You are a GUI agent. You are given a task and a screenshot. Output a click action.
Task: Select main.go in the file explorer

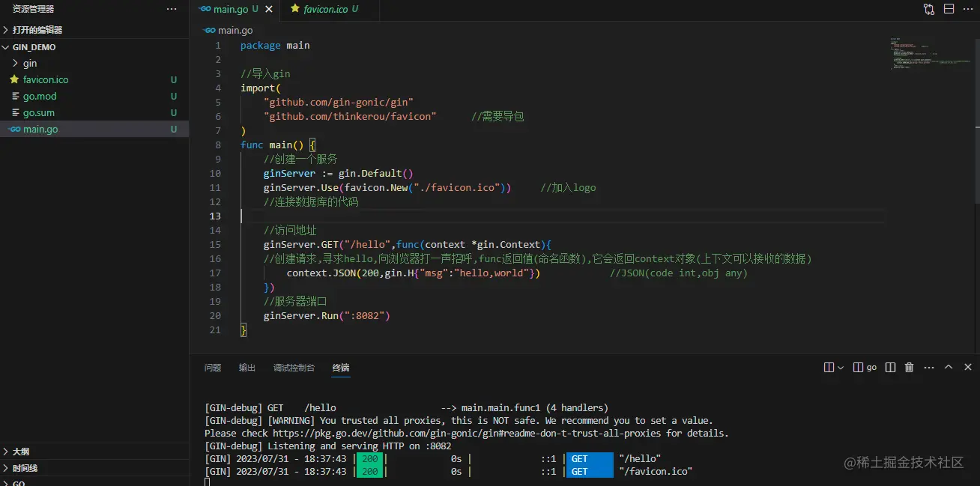tap(94, 129)
